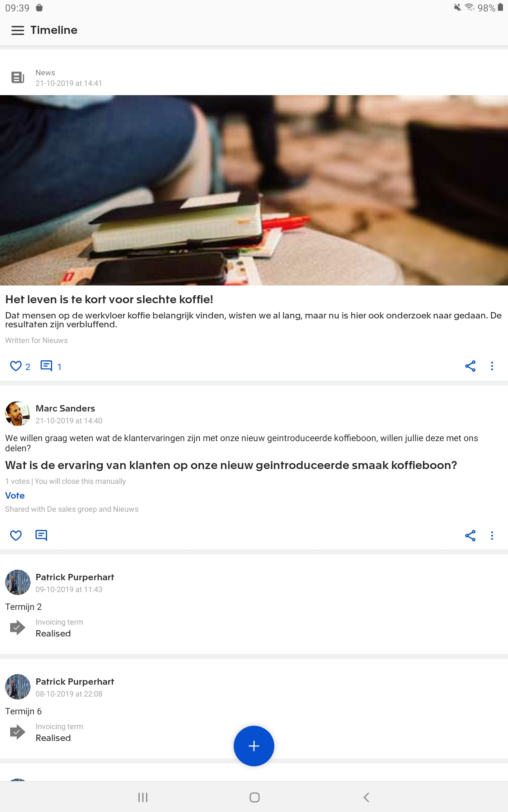Image resolution: width=508 pixels, height=812 pixels.
Task: Open more options for Marc Sanders' post
Action: click(x=492, y=536)
